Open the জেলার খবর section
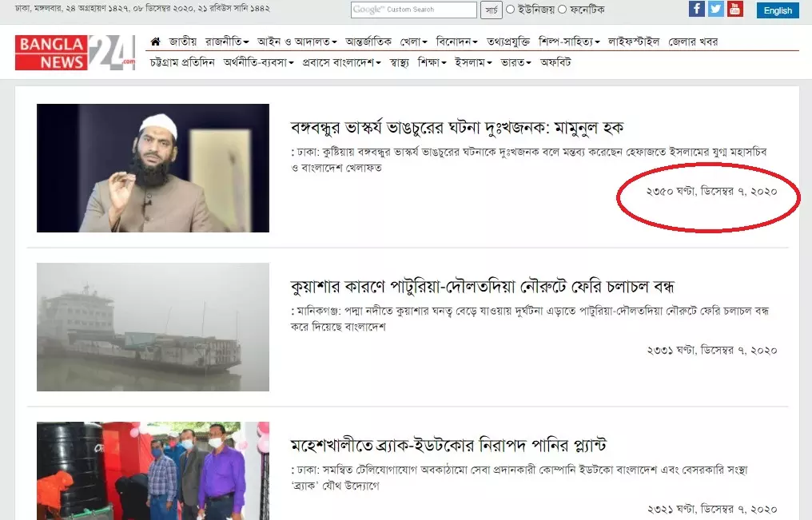Image resolution: width=812 pixels, height=520 pixels. click(x=693, y=42)
